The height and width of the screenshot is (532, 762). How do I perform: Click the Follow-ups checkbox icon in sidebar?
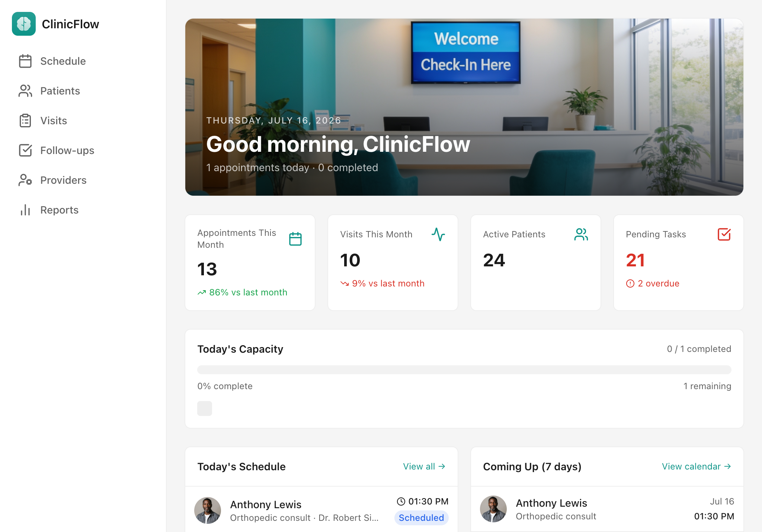pos(25,150)
